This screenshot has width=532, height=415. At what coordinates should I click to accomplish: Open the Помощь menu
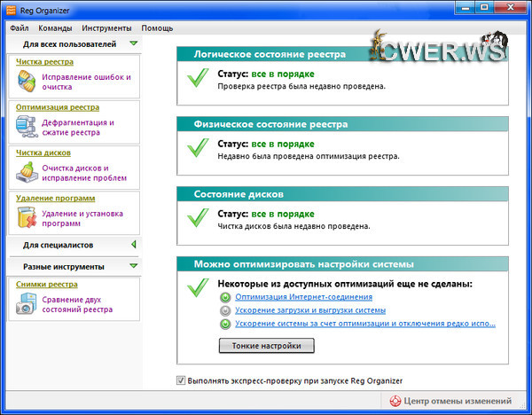[x=157, y=27]
